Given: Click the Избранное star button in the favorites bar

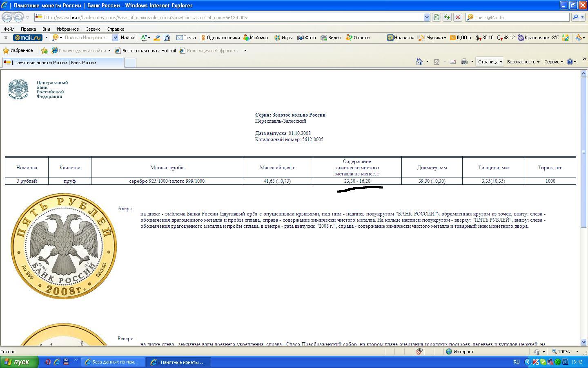Looking at the screenshot, I should [x=18, y=51].
